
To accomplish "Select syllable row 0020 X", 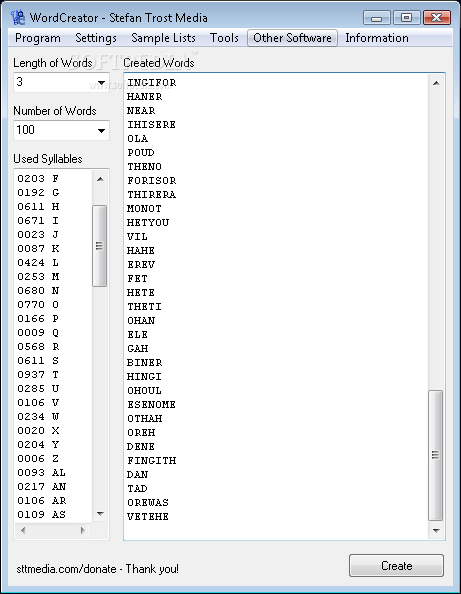I will click(38, 431).
